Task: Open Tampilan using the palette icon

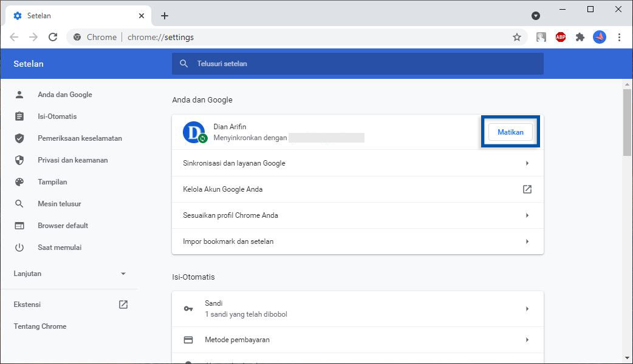Action: (x=18, y=181)
